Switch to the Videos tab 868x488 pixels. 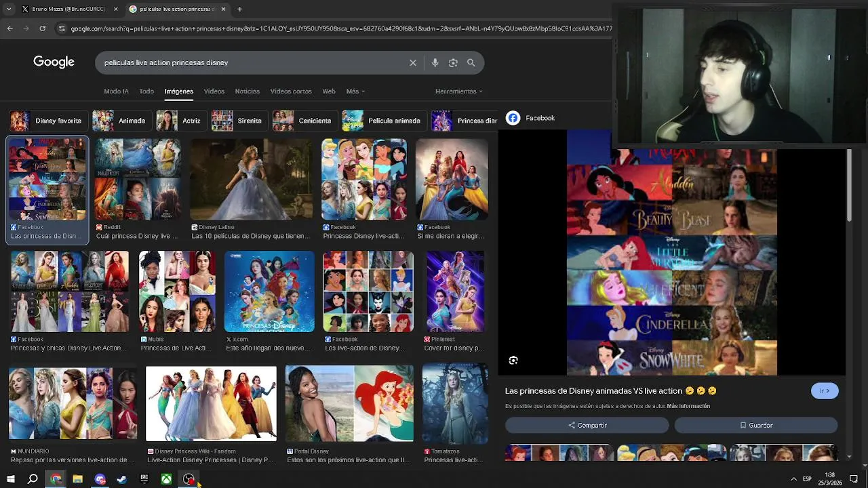click(x=214, y=91)
